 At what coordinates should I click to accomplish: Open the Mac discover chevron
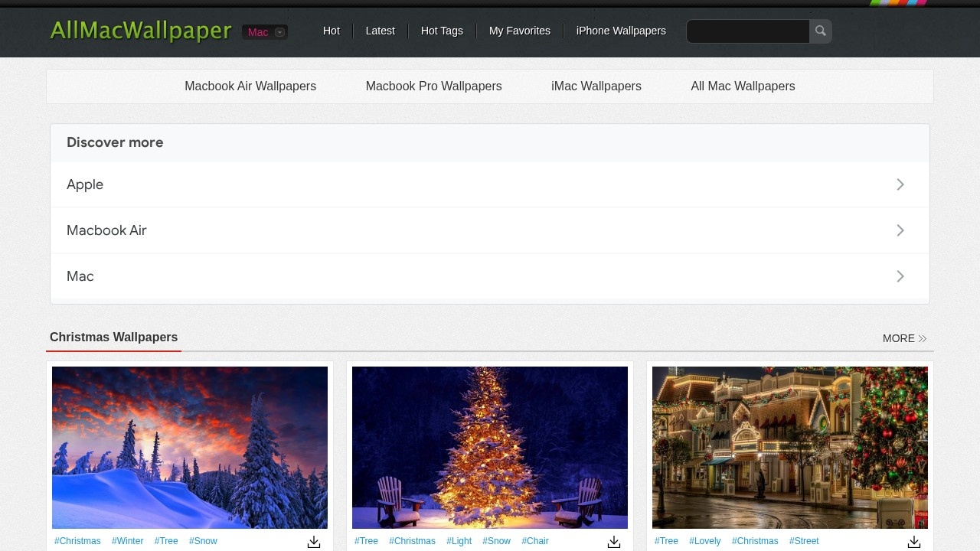coord(900,276)
